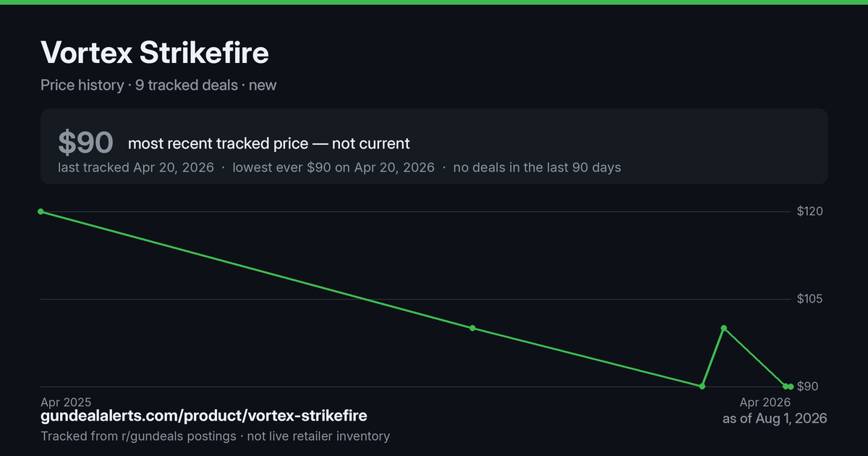The width and height of the screenshot is (868, 456).
Task: Click the middle data point on the line
Action: (x=472, y=328)
